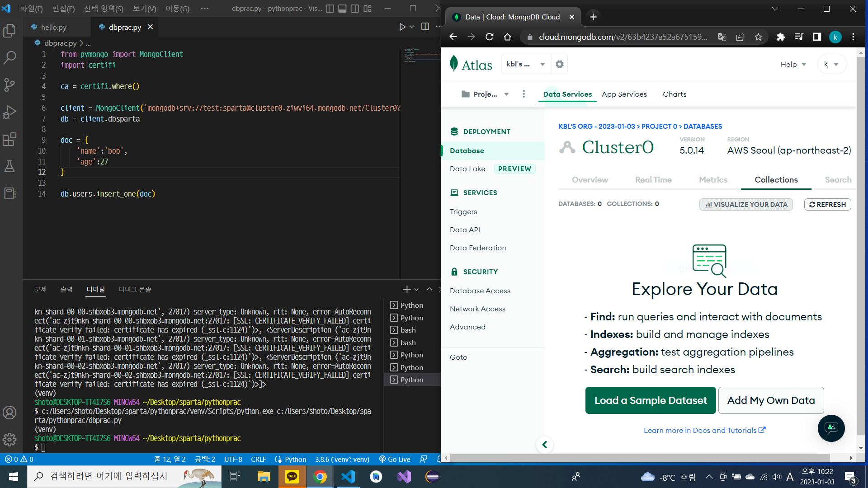Collapse the Atlas sidebar with arrow button

point(545,445)
